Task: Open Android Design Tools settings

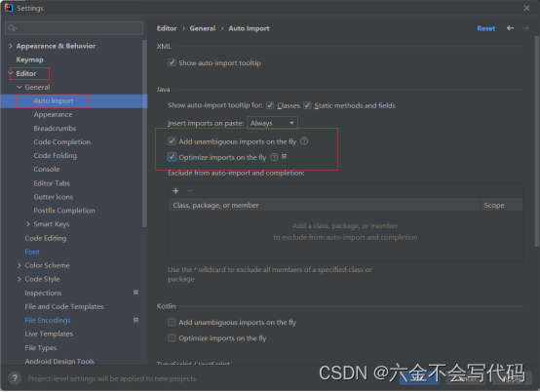Action: point(59,361)
